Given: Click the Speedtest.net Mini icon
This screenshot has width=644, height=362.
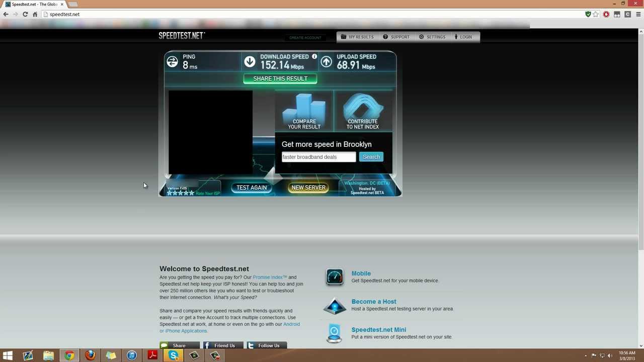Looking at the screenshot, I should click(x=335, y=333).
